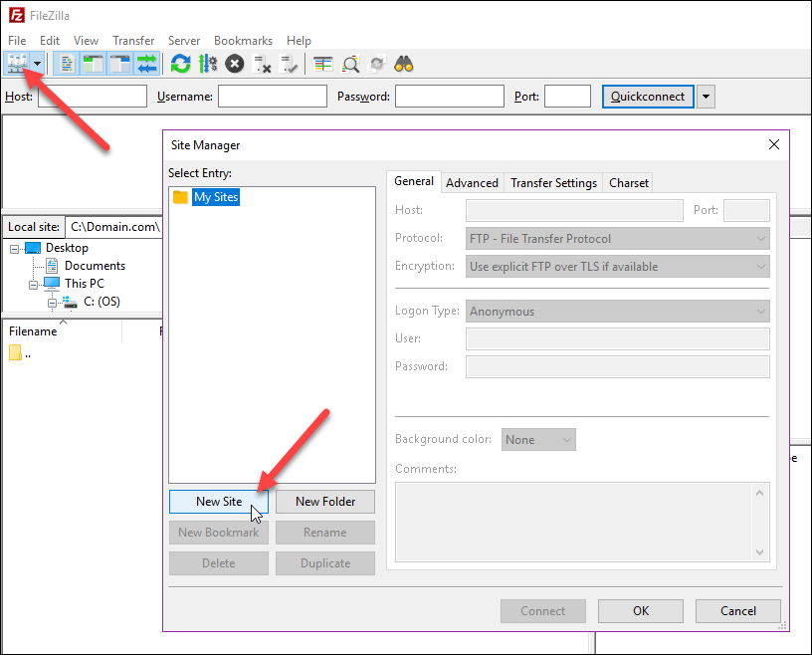Click the Local site path field
812x655 pixels.
[x=114, y=227]
